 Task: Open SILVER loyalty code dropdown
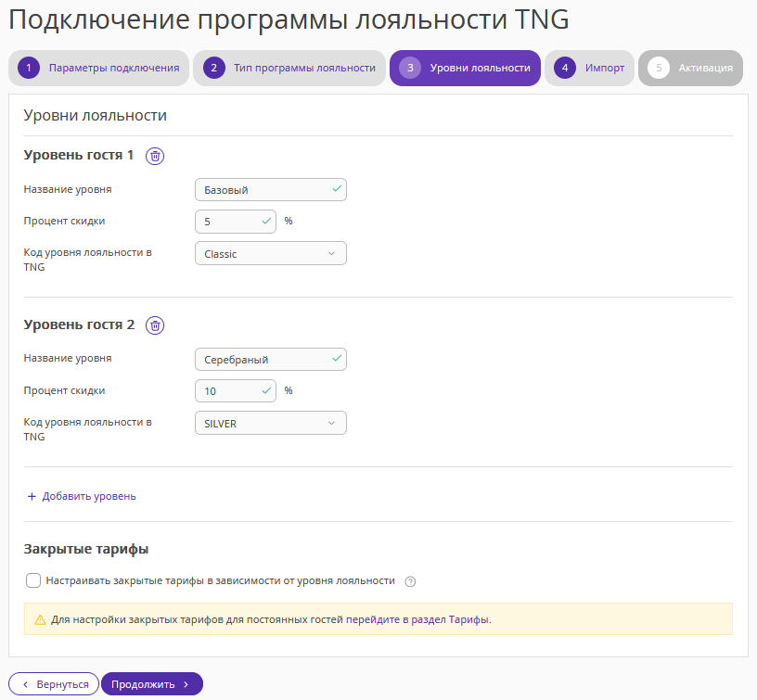[271, 423]
